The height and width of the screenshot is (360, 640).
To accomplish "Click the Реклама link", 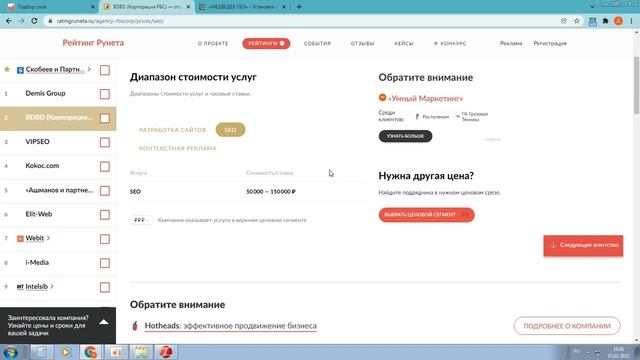I will pyautogui.click(x=511, y=43).
